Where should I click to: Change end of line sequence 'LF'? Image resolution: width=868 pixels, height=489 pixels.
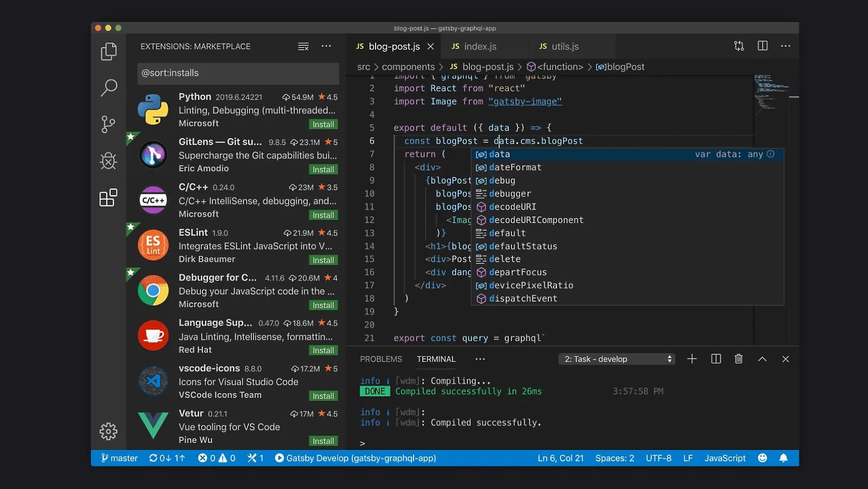click(688, 458)
